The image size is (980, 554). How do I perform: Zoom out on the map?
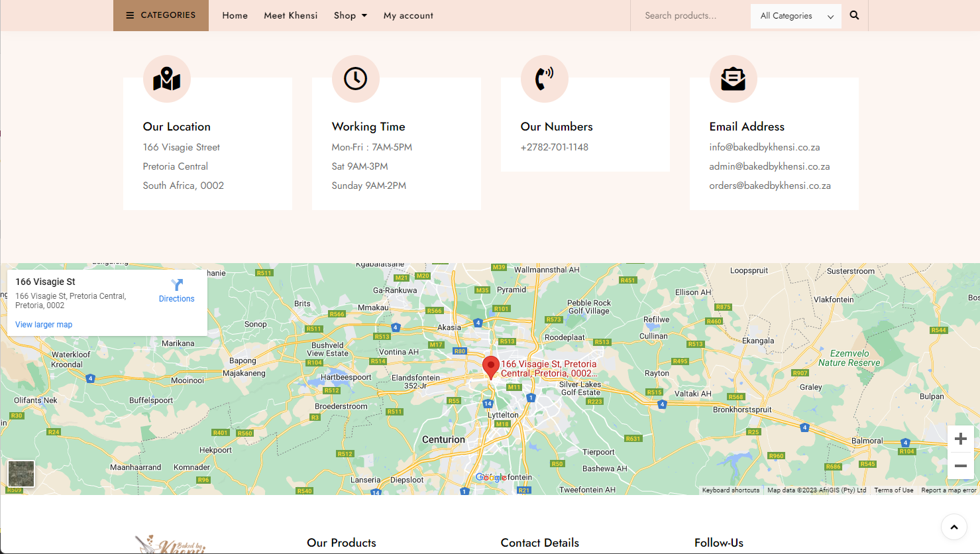[960, 467]
